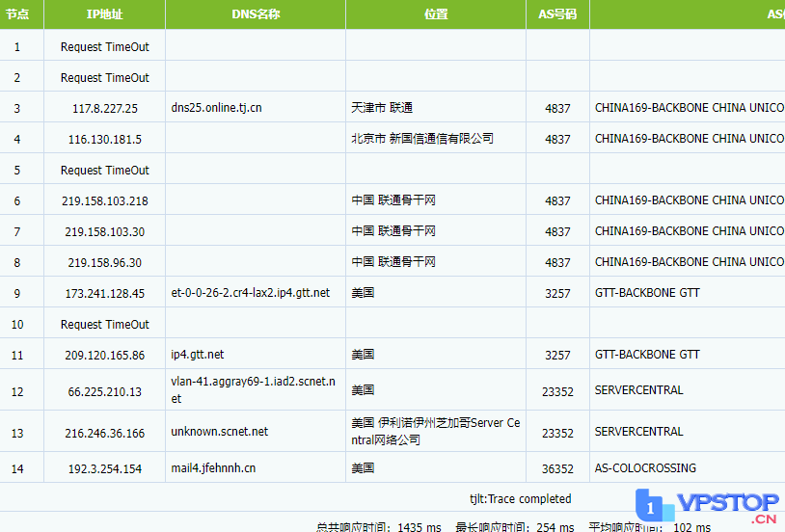Click AS number 4837 in node 6 row
The width and height of the screenshot is (785, 532).
[557, 201]
